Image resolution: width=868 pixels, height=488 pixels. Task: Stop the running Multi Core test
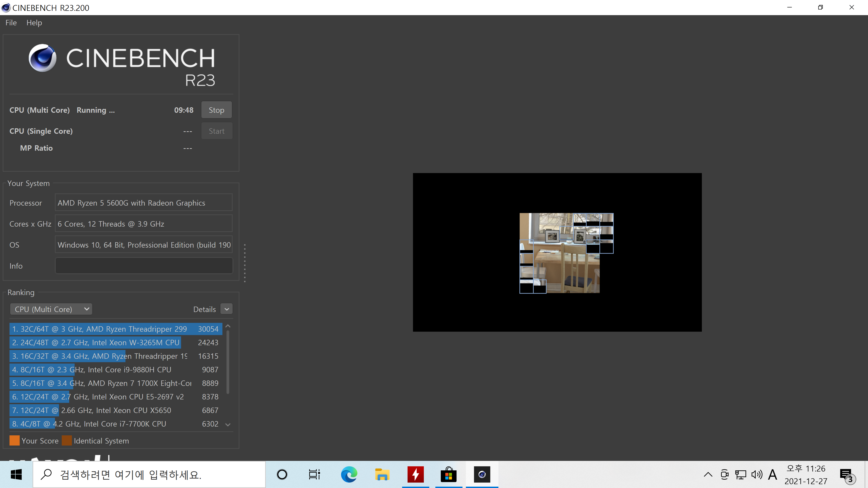click(x=216, y=110)
